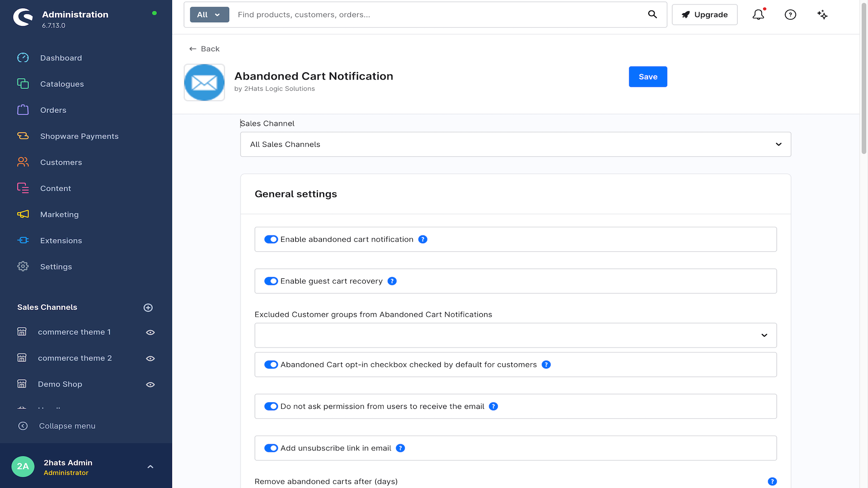Click help icon for guest cart recovery
This screenshot has height=488, width=868.
pos(392,281)
